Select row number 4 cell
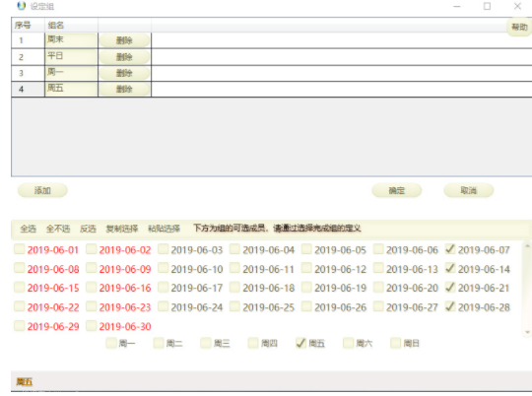Screen dimensions: 532x396 (x=28, y=89)
